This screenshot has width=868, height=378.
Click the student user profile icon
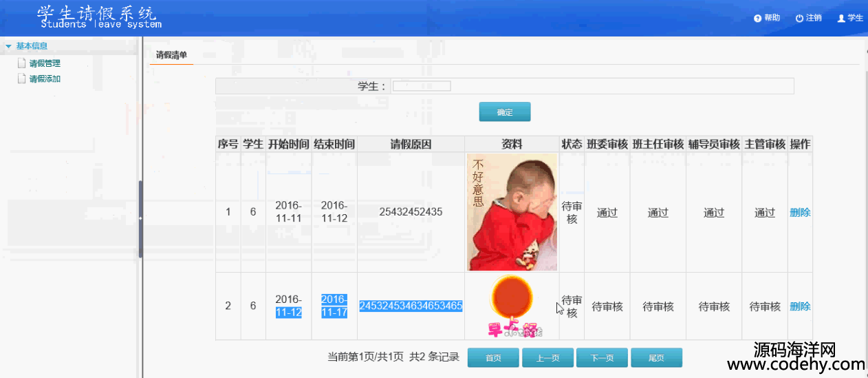(840, 19)
